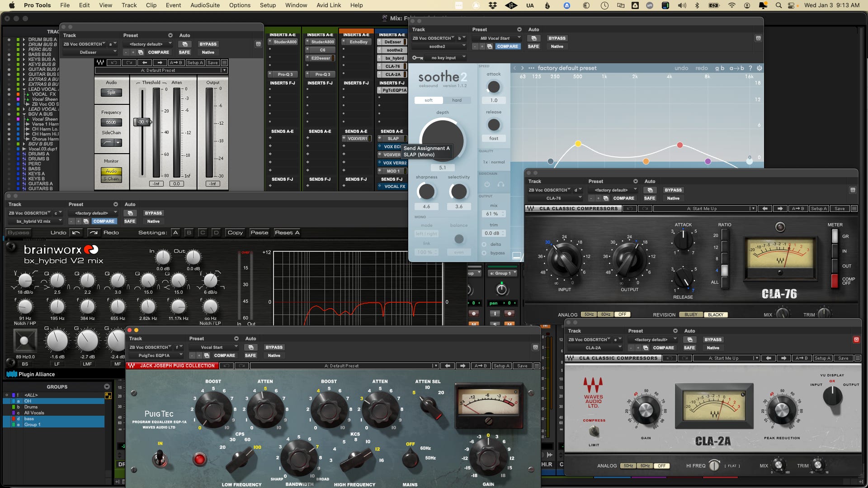Open the soothe2 Preset circle menu

click(519, 29)
